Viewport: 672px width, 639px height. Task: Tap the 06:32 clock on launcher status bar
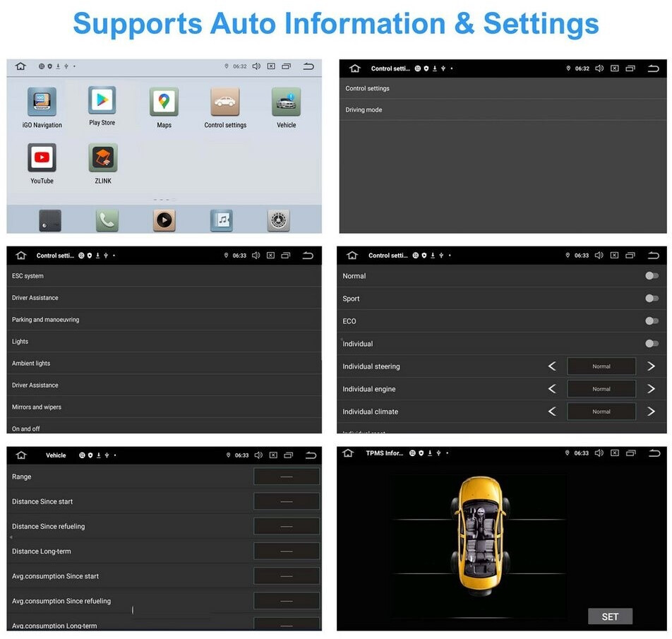tap(239, 66)
